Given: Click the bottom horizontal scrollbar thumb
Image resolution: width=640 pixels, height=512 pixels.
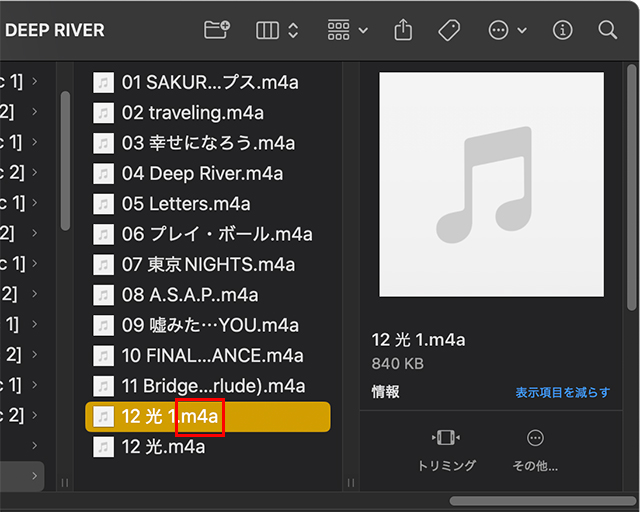Looking at the screenshot, I should click(x=543, y=501).
